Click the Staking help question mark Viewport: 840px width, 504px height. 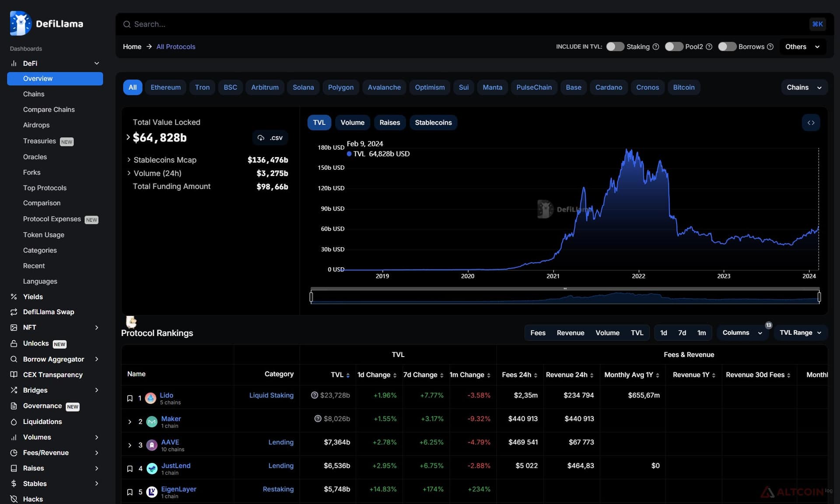(655, 47)
